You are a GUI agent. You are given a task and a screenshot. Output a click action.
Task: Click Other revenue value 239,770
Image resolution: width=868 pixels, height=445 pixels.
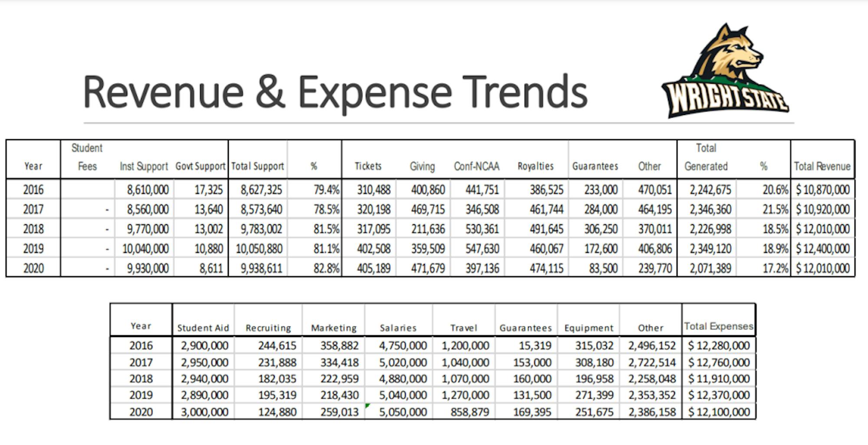point(655,269)
